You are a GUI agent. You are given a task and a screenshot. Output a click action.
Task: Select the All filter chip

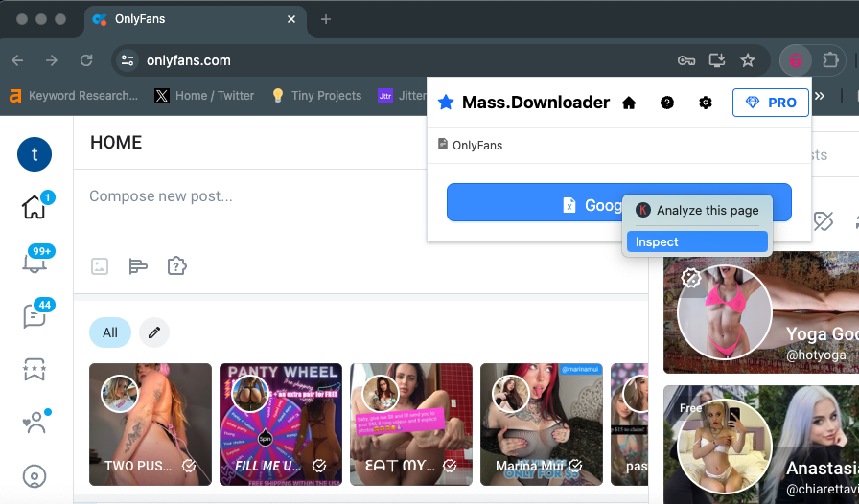click(110, 332)
